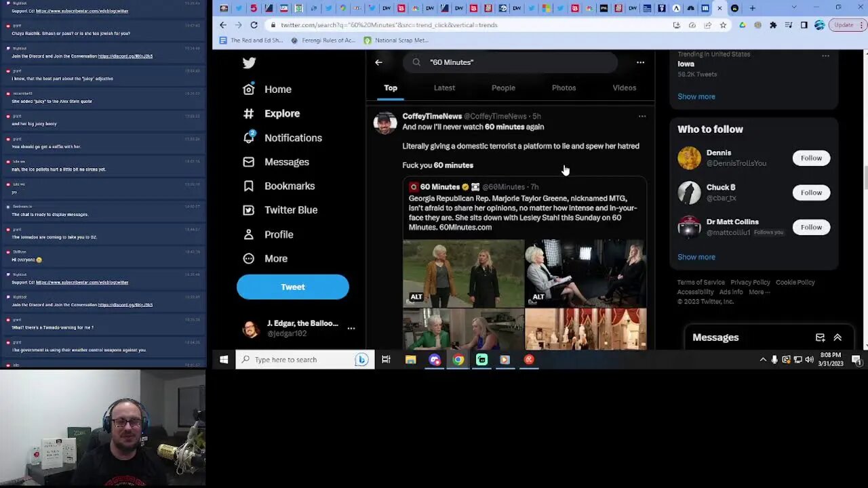
Task: Open Chrome media control icon
Action: click(x=789, y=25)
